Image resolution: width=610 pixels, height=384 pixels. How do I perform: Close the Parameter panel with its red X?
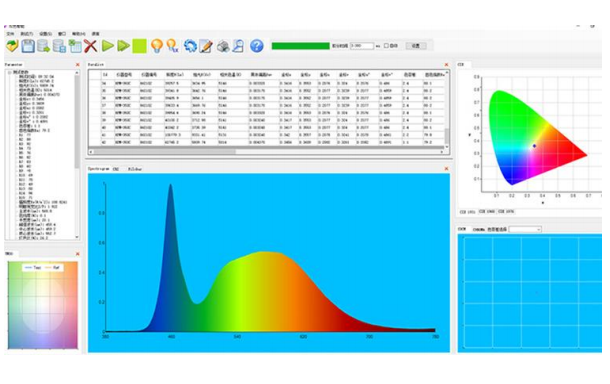tap(77, 65)
